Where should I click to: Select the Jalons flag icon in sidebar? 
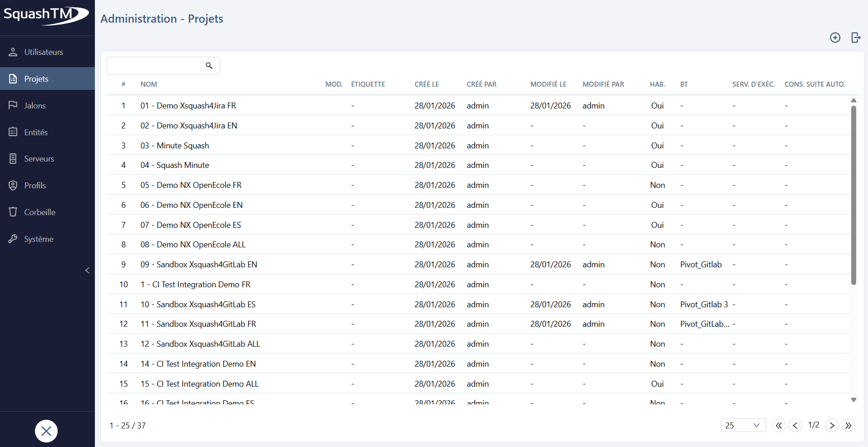tap(12, 105)
